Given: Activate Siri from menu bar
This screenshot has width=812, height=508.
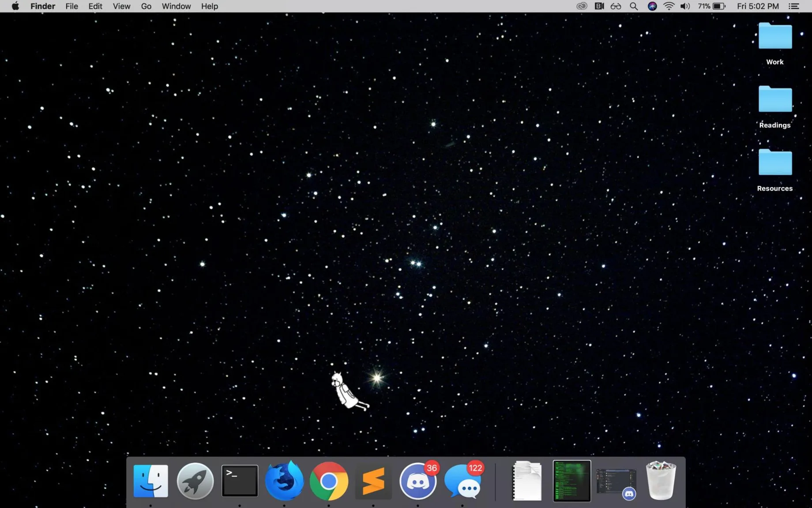Looking at the screenshot, I should pos(652,6).
